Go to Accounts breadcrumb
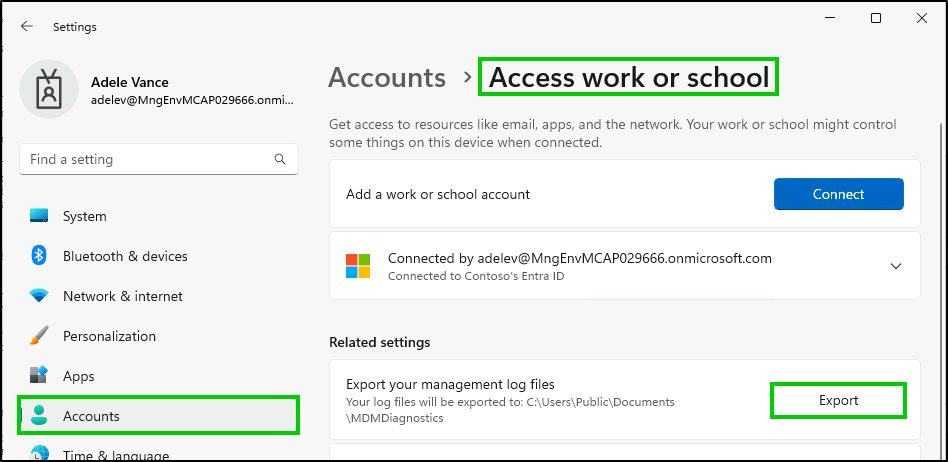This screenshot has width=948, height=462. [387, 77]
